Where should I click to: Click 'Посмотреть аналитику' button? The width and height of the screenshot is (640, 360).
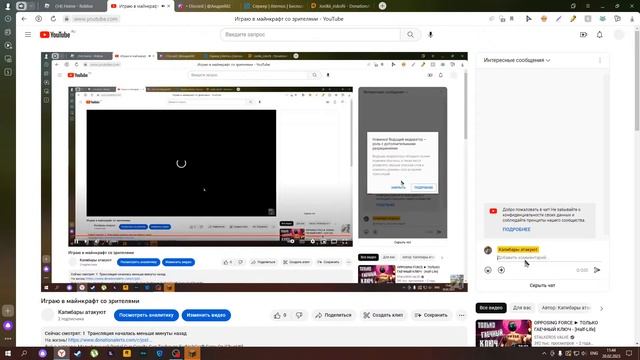tap(146, 315)
